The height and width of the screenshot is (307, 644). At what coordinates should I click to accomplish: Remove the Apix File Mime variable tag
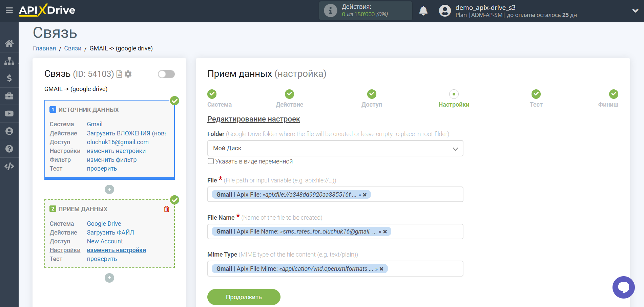381,269
